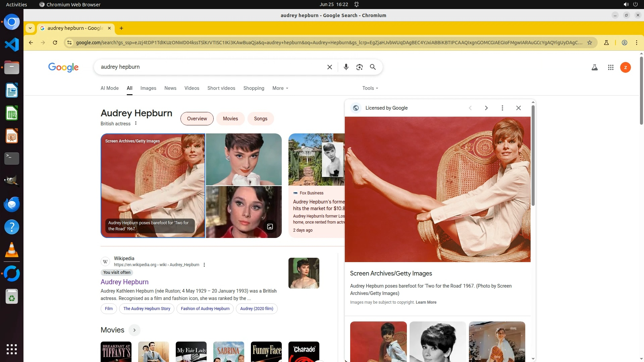Clear the search box text
644x362 pixels.
tap(329, 67)
